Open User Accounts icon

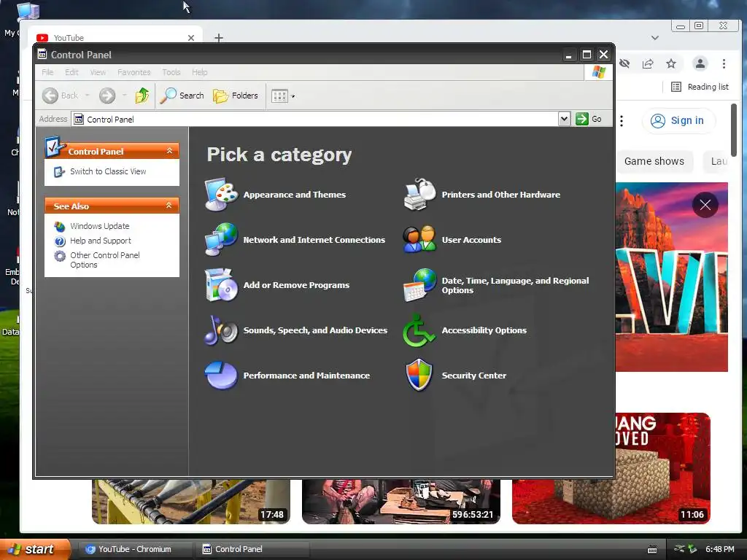(419, 239)
